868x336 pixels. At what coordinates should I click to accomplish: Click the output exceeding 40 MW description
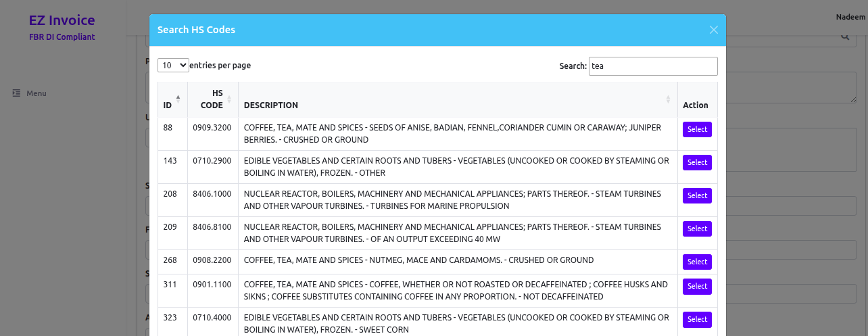point(458,233)
